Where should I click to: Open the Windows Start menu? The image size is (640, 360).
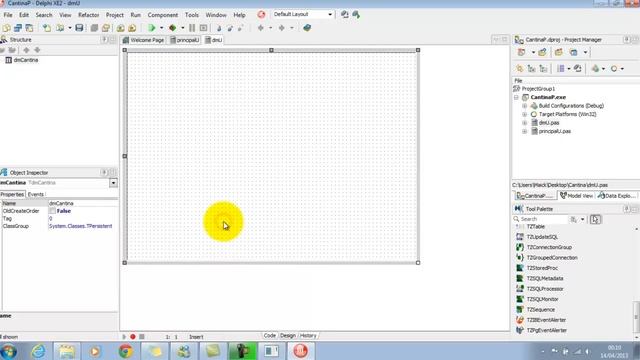click(9, 351)
